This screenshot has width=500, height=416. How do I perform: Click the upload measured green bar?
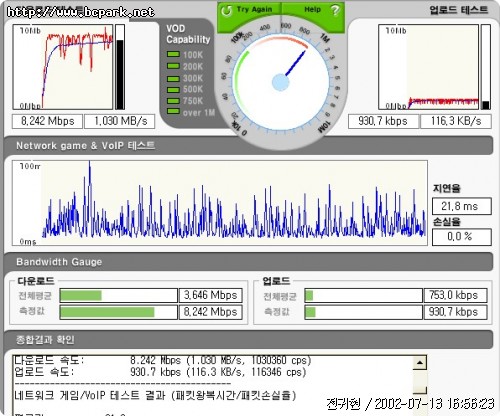click(x=310, y=312)
